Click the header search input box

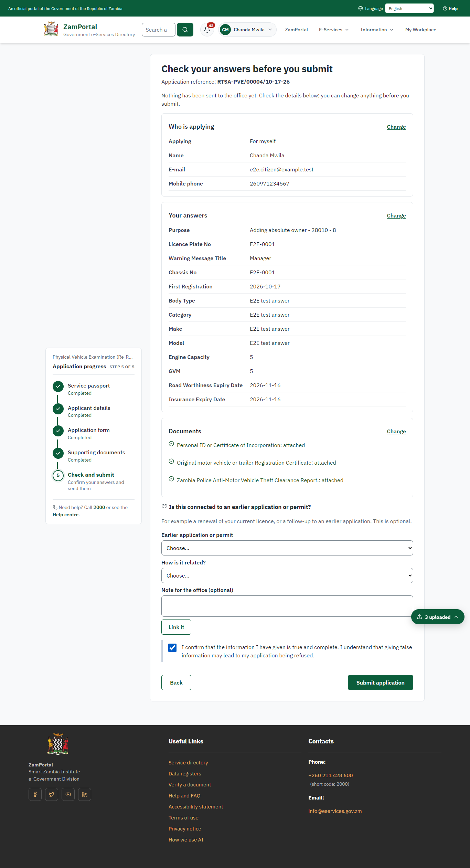click(x=159, y=30)
